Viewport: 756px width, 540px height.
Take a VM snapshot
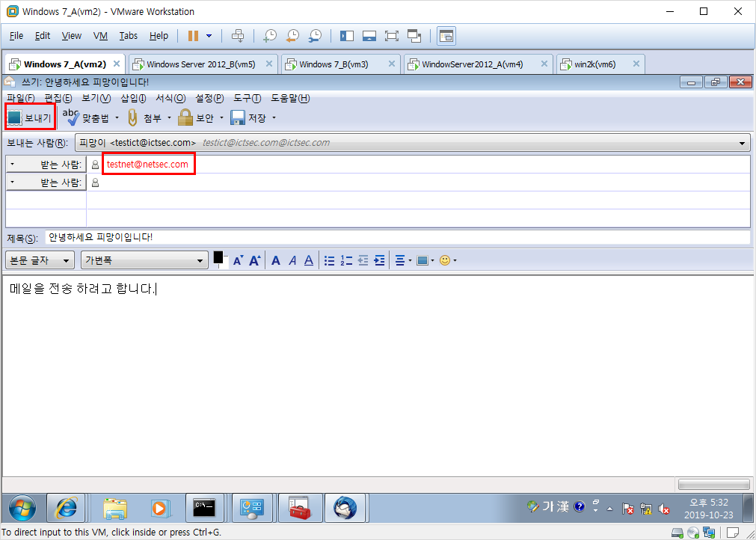(x=269, y=36)
